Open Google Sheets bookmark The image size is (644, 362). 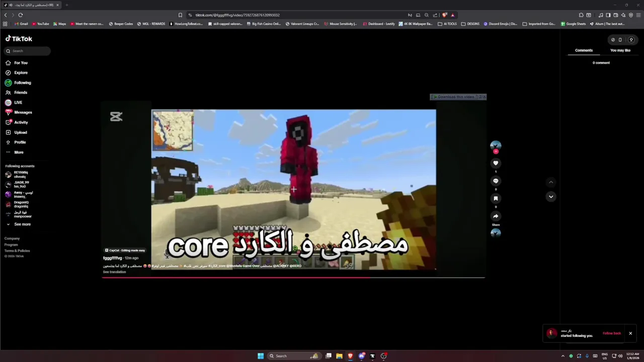pos(574,24)
